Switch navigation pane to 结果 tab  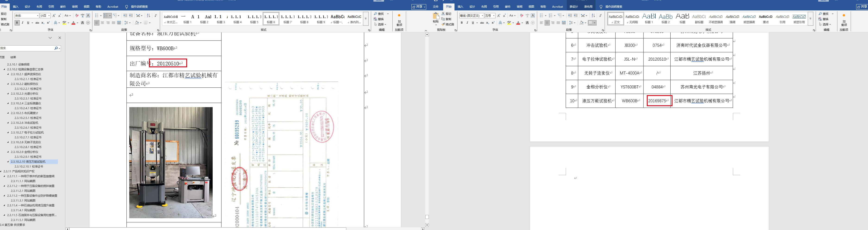pyautogui.click(x=13, y=57)
